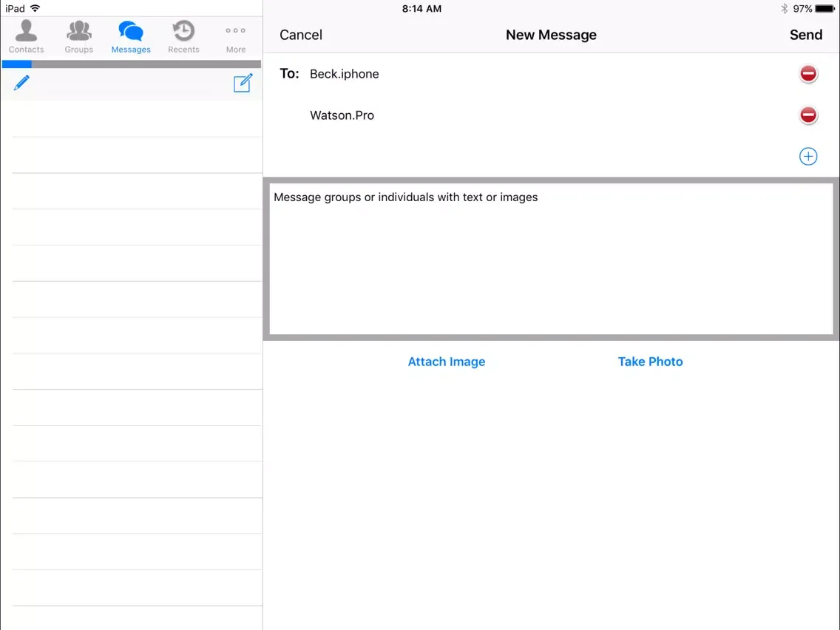This screenshot has width=840, height=630.
Task: Open the More options tab
Action: tap(236, 36)
